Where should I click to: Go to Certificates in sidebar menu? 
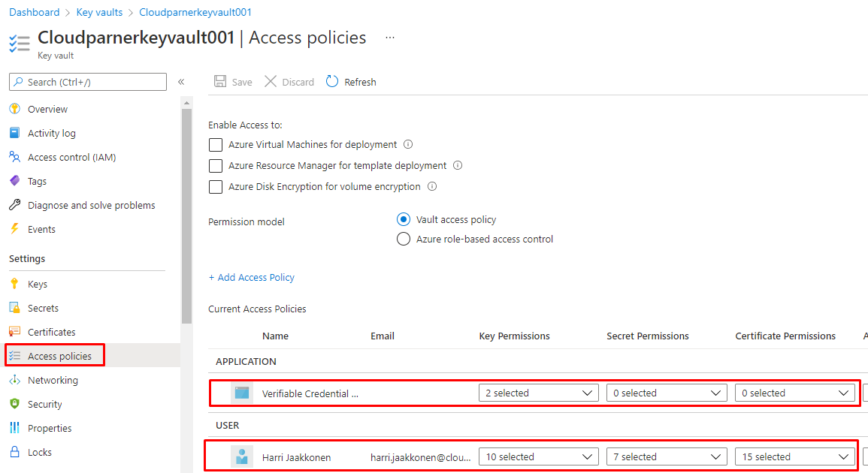coord(51,332)
